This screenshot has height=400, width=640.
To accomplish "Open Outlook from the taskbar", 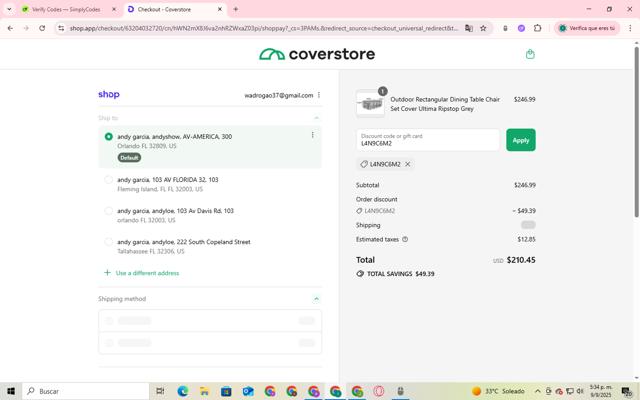I will click(248, 391).
